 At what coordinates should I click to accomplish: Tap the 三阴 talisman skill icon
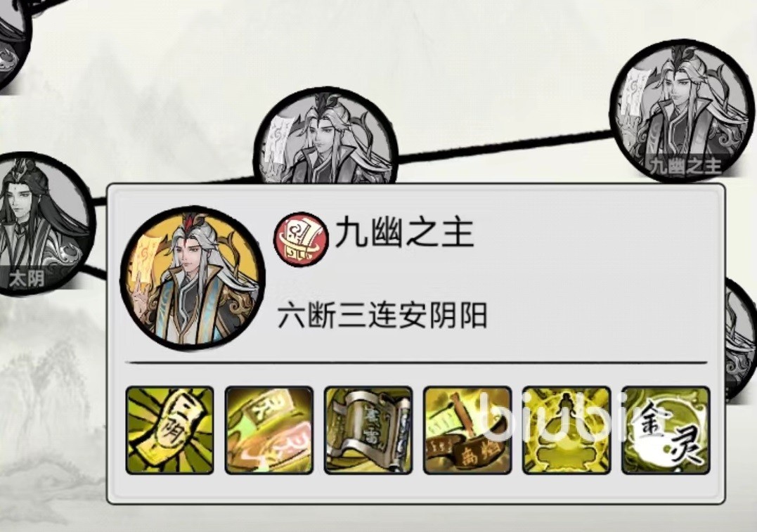(x=169, y=430)
